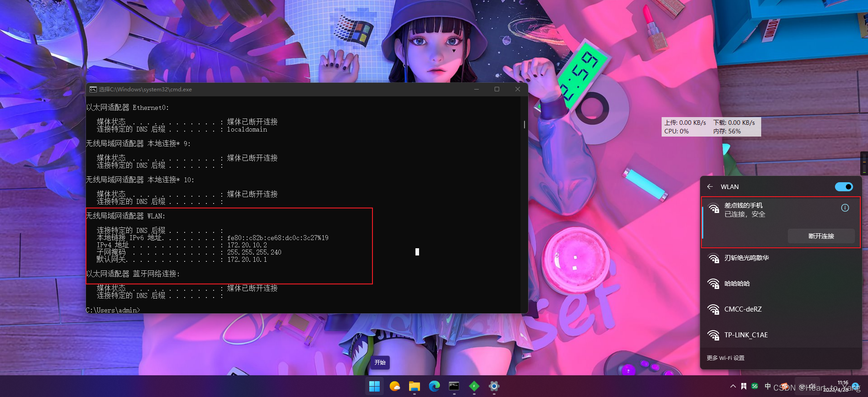
Task: Open File Explorer from the taskbar
Action: pos(415,386)
